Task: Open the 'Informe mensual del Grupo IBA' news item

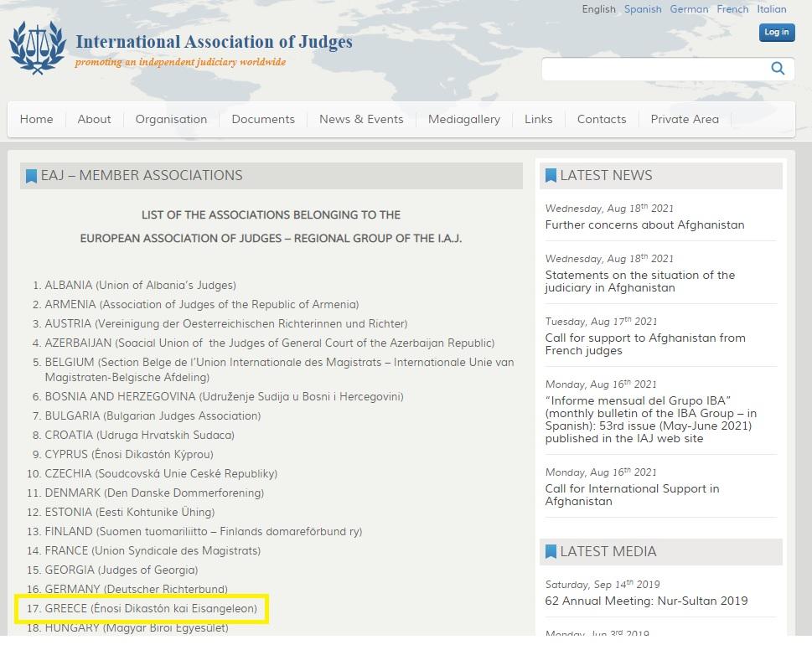Action: pos(651,420)
